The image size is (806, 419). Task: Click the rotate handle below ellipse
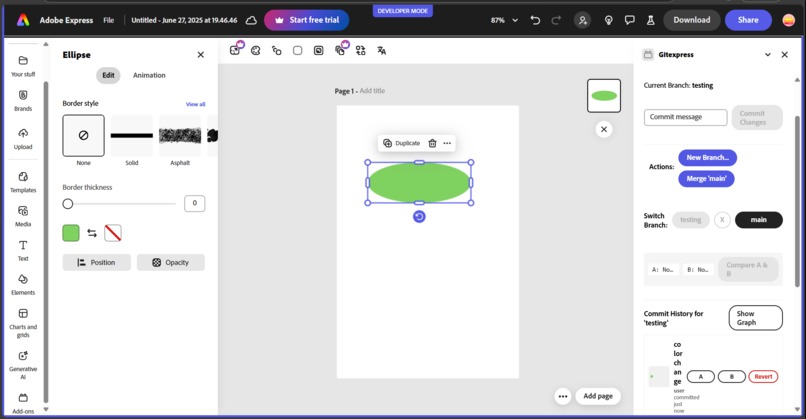[x=419, y=216]
